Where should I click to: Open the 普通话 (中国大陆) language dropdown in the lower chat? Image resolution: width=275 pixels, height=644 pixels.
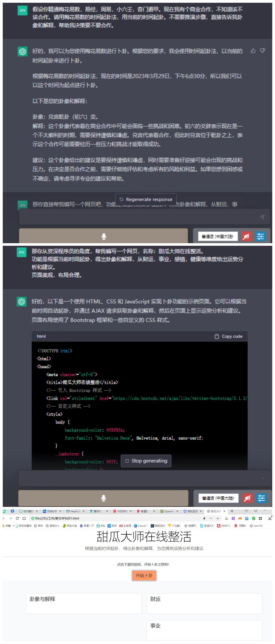coord(218,498)
